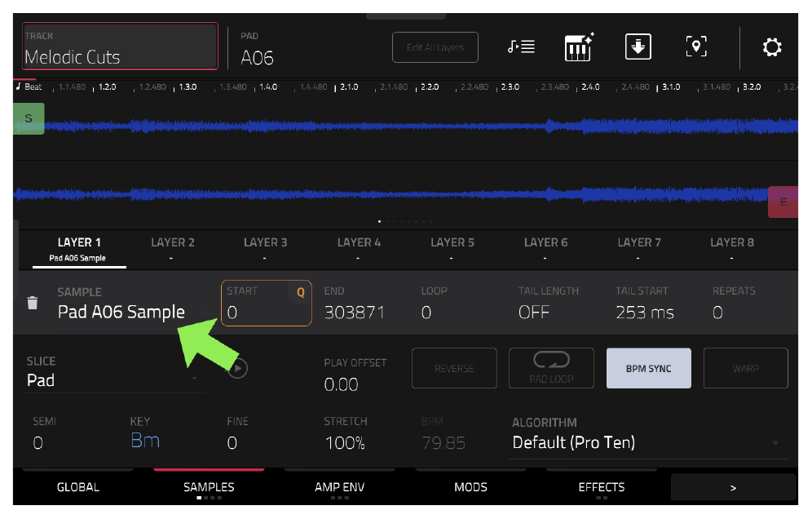Open the Melodic Cuts track selector

120,47
